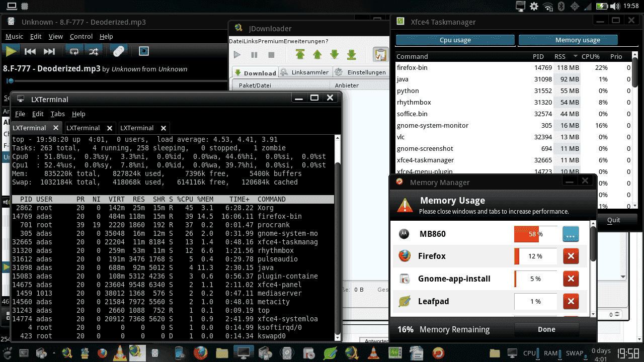Switch to the Linksammler tab
The height and width of the screenshot is (362, 644).
click(305, 72)
